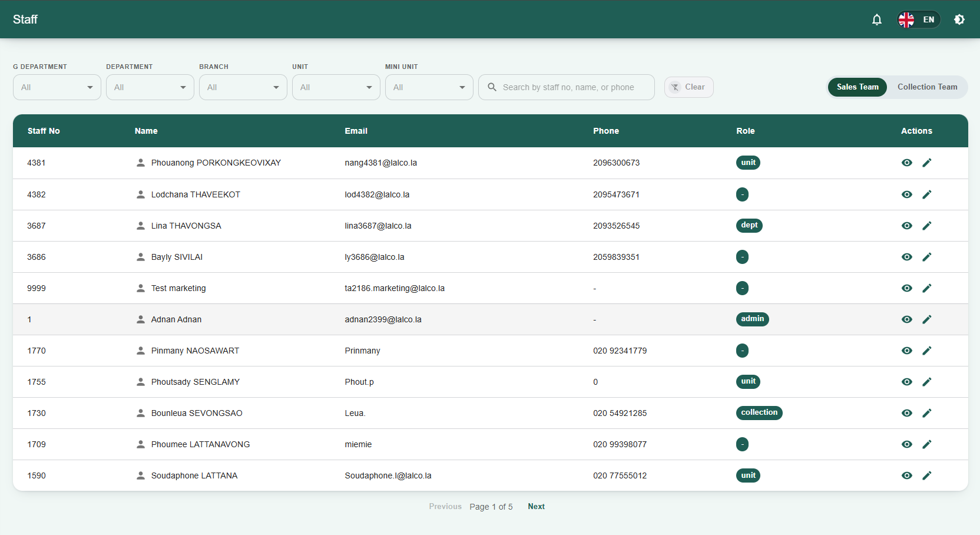This screenshot has height=535, width=980.
Task: View details for Bayly SIVILAI
Action: (x=907, y=257)
